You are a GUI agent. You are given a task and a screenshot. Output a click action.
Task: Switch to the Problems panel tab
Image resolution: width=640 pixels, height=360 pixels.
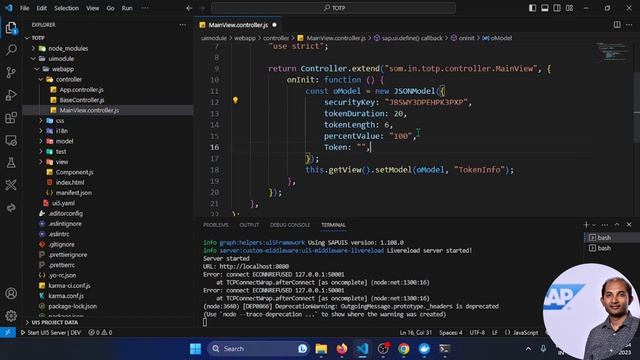216,225
